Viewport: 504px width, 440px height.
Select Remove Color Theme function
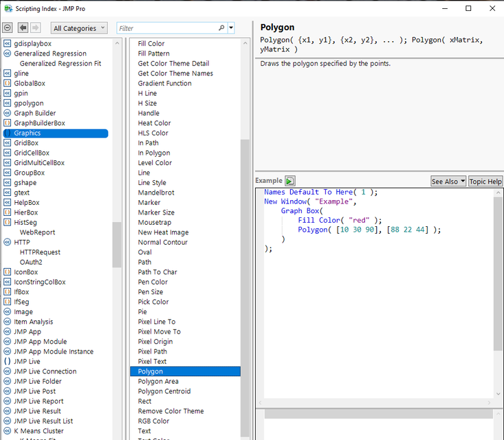click(171, 411)
